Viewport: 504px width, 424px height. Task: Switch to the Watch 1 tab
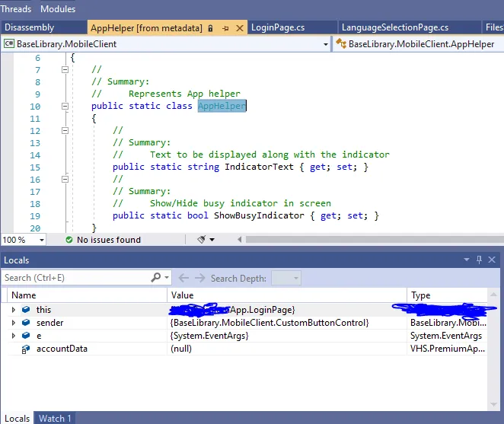(x=55, y=418)
